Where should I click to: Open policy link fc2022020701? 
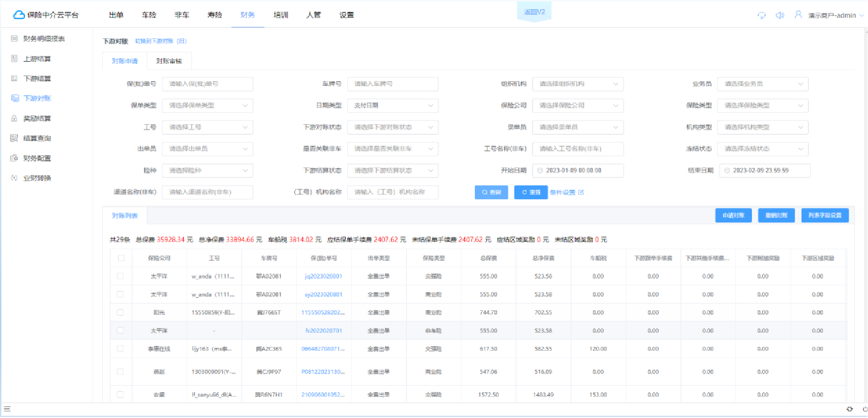click(x=324, y=330)
